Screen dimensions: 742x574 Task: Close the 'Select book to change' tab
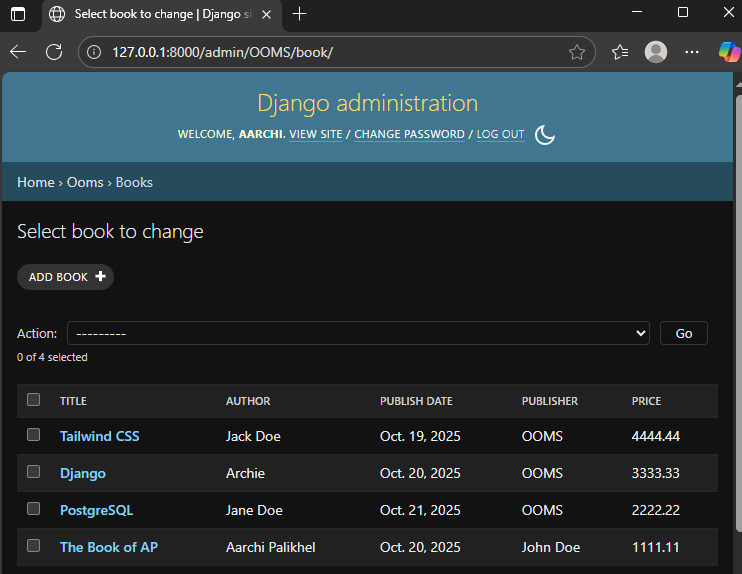tap(266, 15)
